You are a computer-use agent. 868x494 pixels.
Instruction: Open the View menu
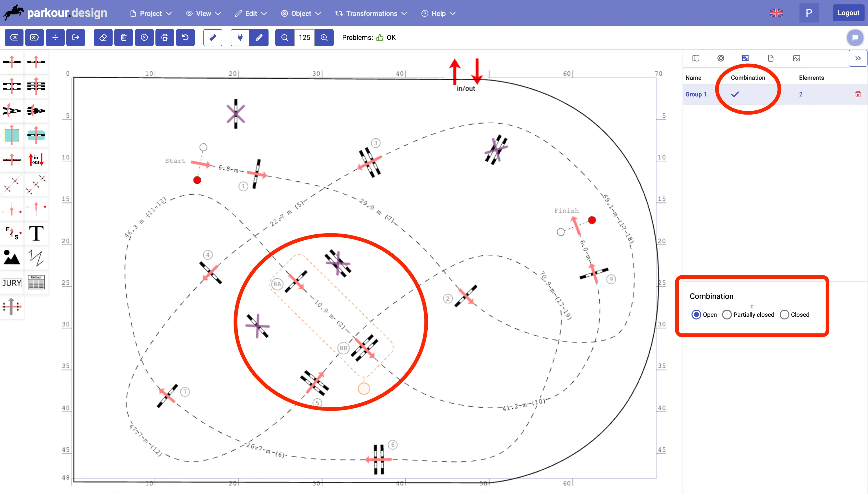click(x=203, y=13)
